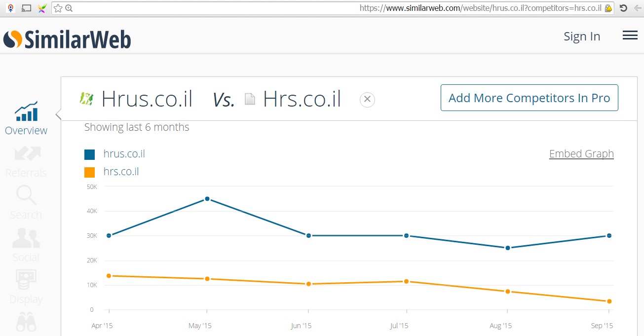Open the Display sidebar section
644x336 pixels.
pos(26,287)
